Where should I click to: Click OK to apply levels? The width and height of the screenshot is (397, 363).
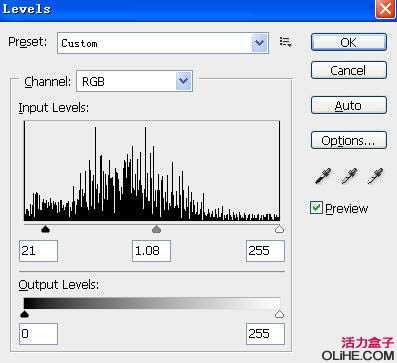pyautogui.click(x=349, y=42)
